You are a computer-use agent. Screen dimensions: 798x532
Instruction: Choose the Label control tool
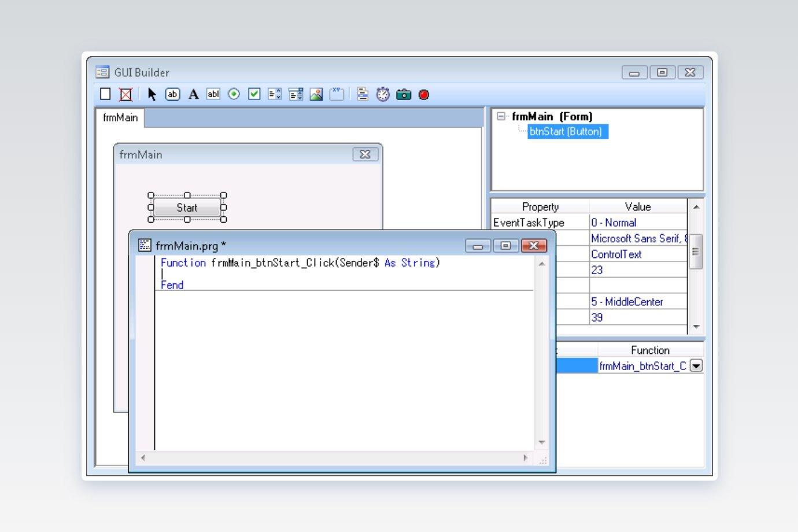[x=193, y=94]
